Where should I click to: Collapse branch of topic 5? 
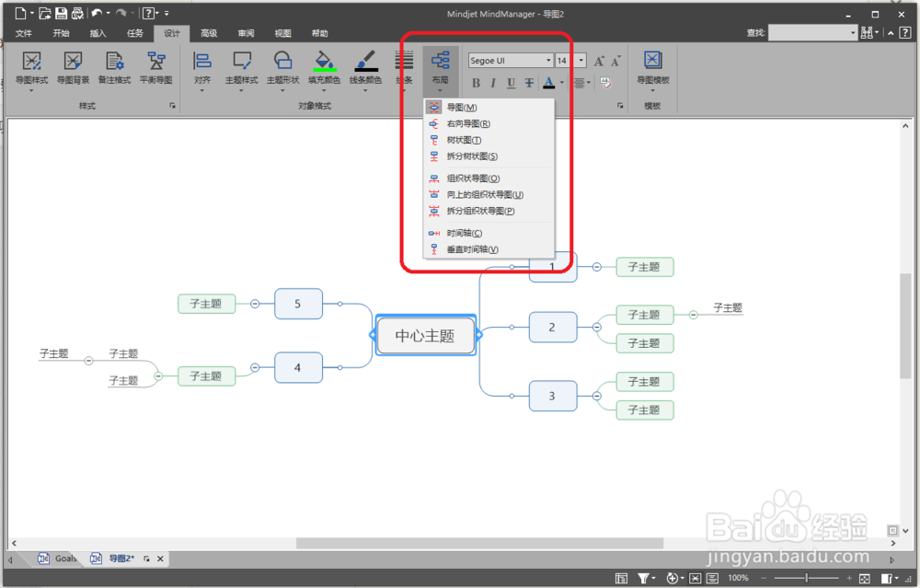255,304
